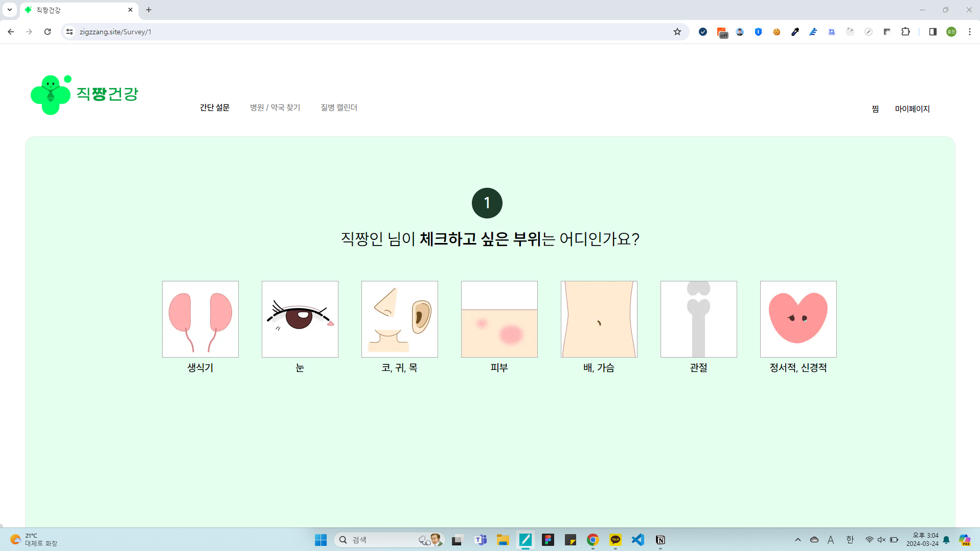
Task: Go to 병원 / 약국 찾기
Action: (x=275, y=107)
